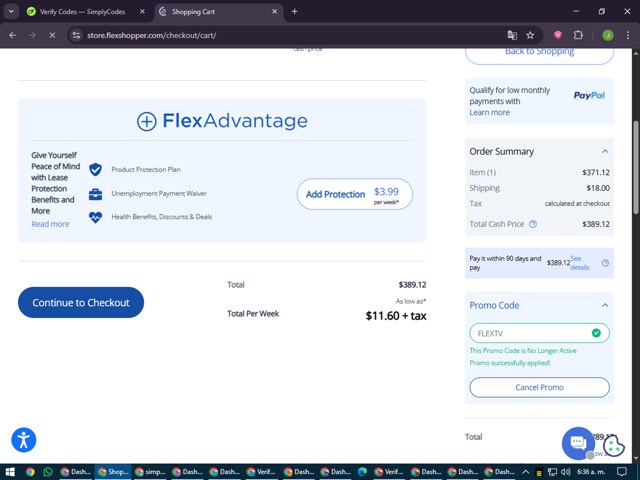Screen dimensions: 640x480
Task: Click Cancel Promo
Action: click(x=539, y=387)
